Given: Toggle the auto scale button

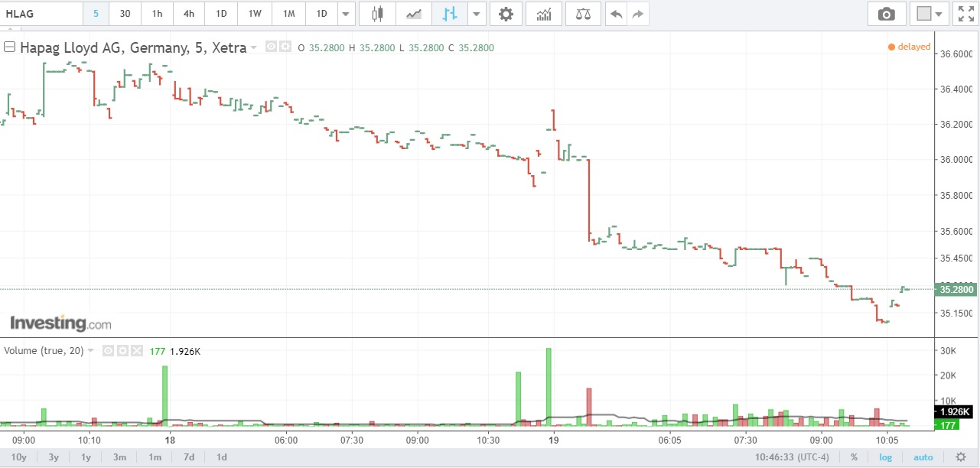Looking at the screenshot, I should 923,457.
